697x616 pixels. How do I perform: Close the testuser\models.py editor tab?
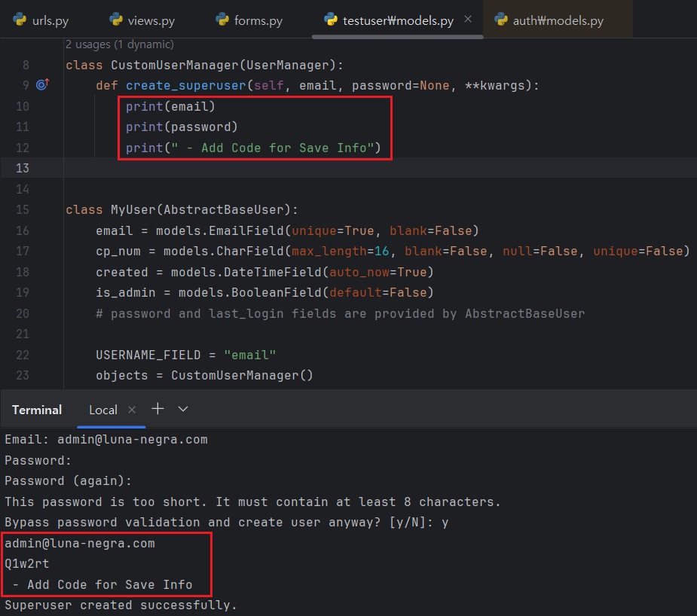468,20
